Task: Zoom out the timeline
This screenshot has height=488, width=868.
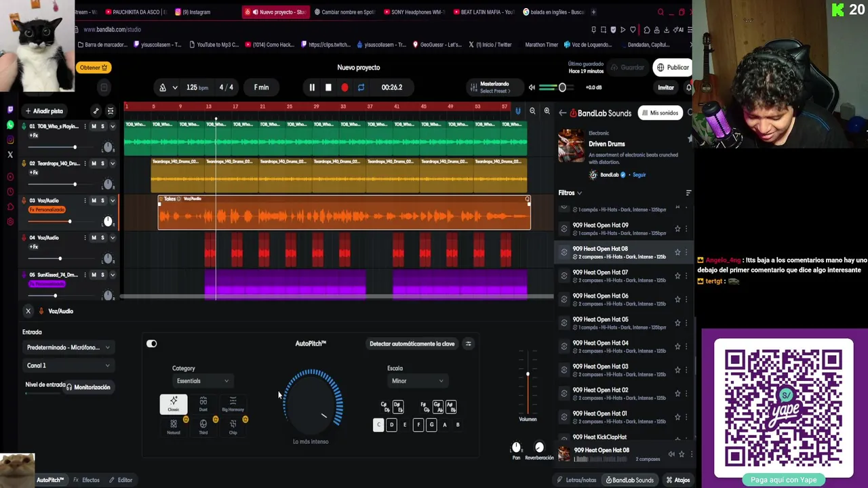Action: [532, 111]
